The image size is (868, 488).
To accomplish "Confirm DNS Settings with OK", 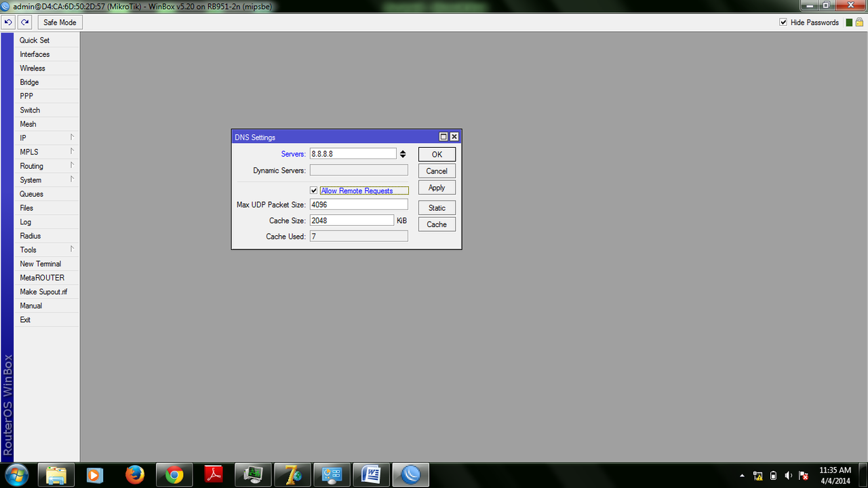I will [437, 155].
